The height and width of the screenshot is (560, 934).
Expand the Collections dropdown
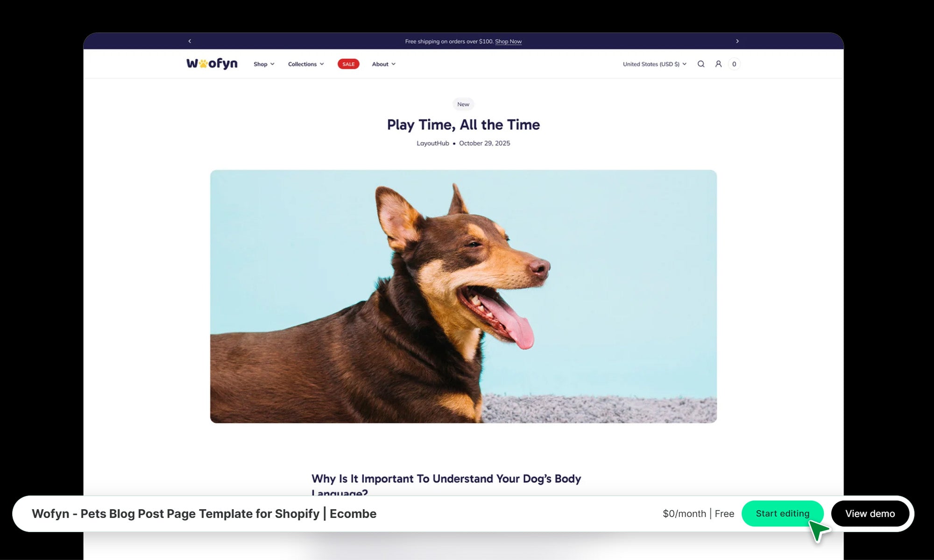306,64
